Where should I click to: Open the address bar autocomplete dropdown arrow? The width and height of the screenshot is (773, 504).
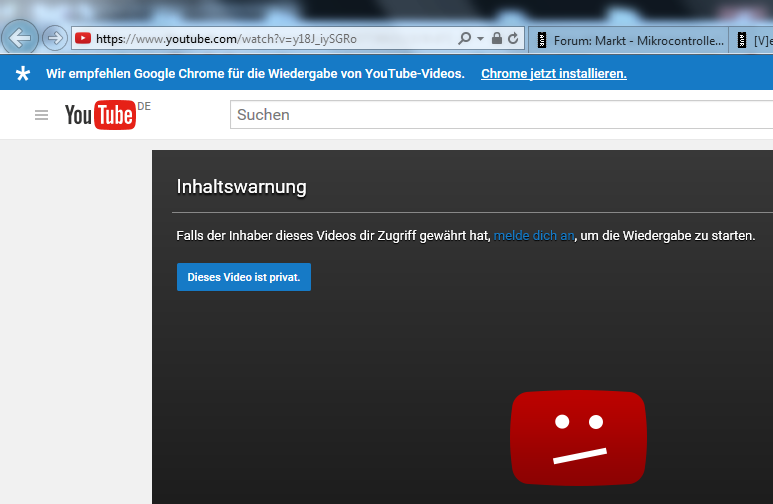pyautogui.click(x=480, y=38)
